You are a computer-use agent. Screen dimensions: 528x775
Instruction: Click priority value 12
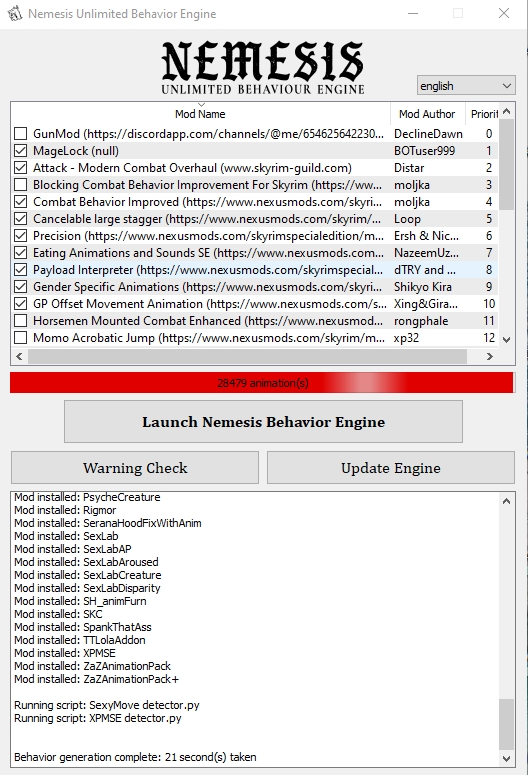489,338
